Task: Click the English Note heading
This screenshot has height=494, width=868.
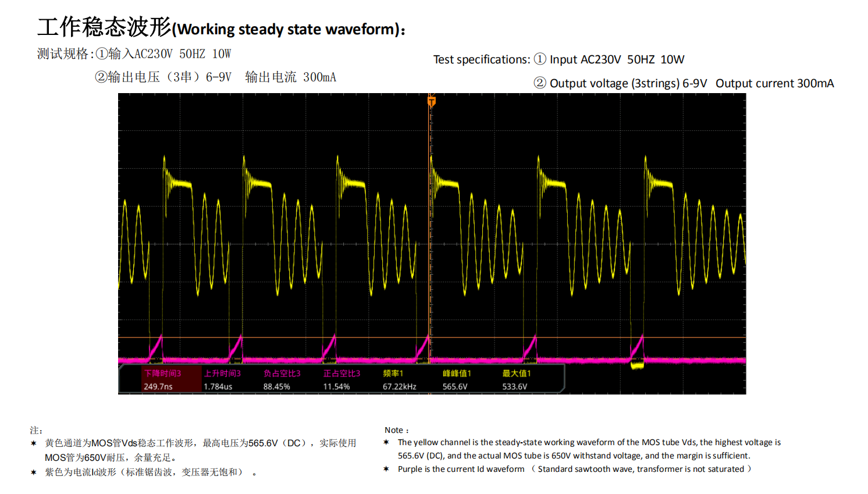Action: coord(396,430)
